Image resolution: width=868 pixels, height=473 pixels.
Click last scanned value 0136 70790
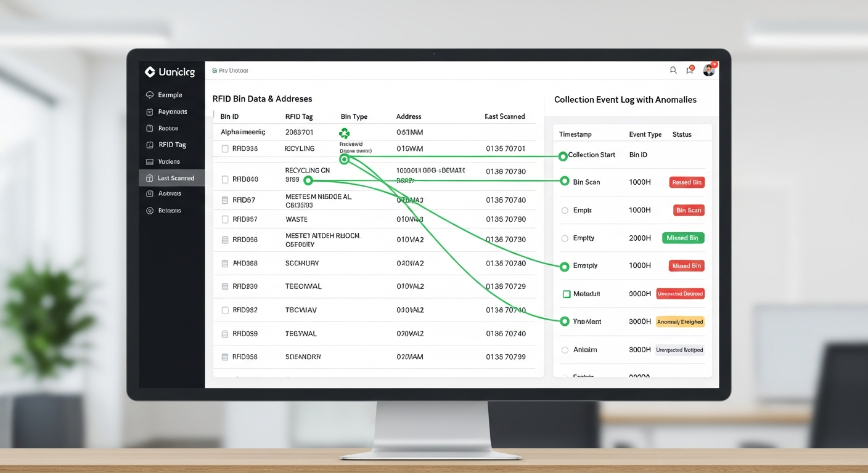coord(506,220)
